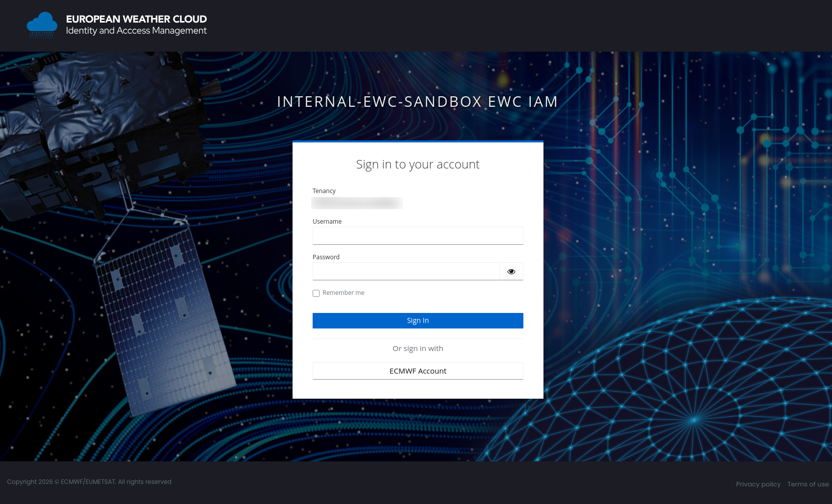832x504 pixels.
Task: Focus the Password input field
Action: tap(406, 271)
